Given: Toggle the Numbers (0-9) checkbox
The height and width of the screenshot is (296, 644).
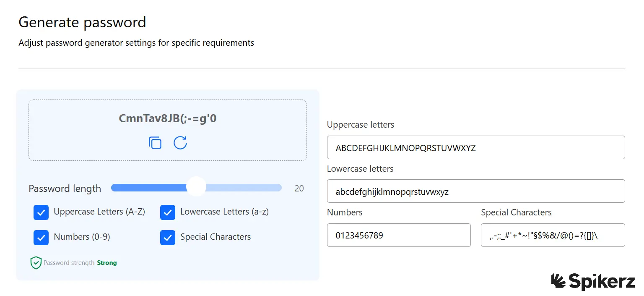Looking at the screenshot, I should (41, 238).
